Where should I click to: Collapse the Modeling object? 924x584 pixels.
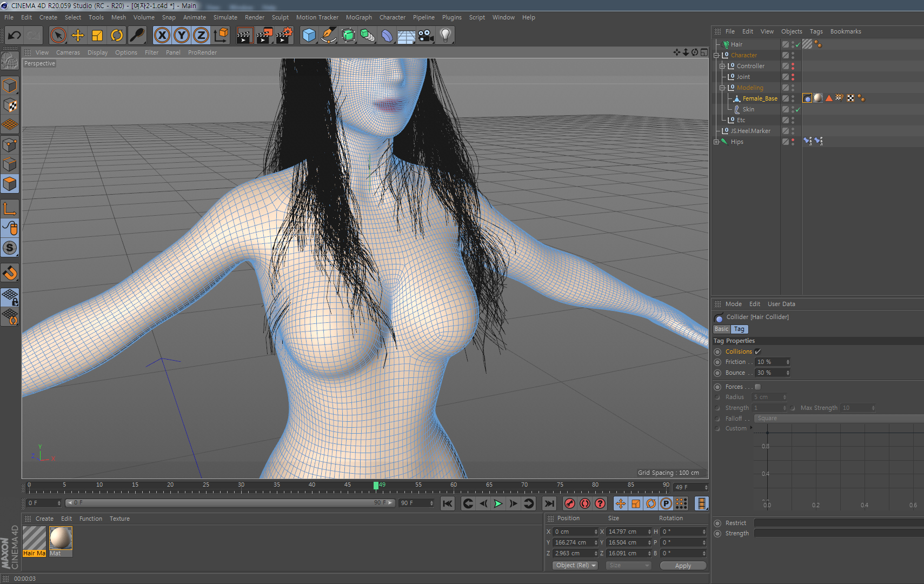coord(722,88)
